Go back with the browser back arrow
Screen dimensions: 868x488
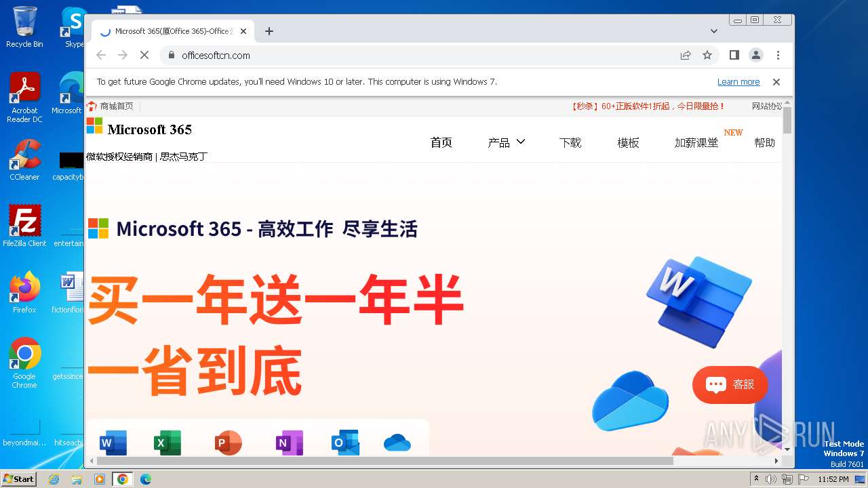point(101,55)
